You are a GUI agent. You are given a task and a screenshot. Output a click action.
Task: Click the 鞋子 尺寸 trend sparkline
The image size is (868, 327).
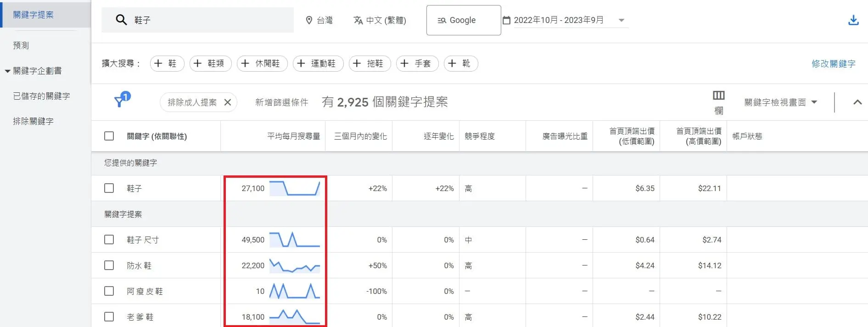[x=295, y=240]
